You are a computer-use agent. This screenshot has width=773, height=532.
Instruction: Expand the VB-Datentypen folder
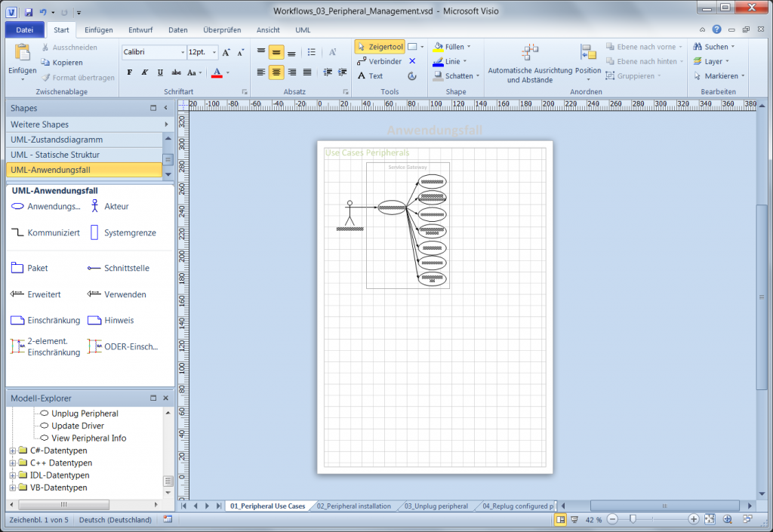13,487
